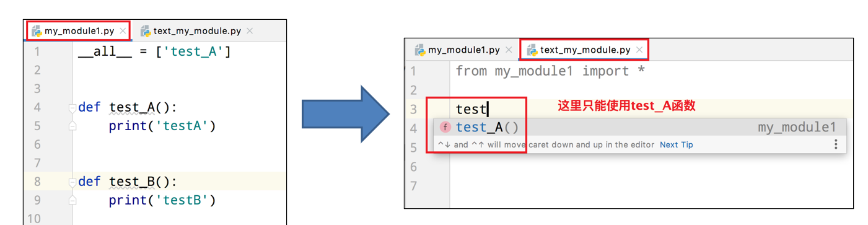Viewport: 868px width, 225px height.
Task: Close the right text_my_module.py tab
Action: click(x=640, y=50)
